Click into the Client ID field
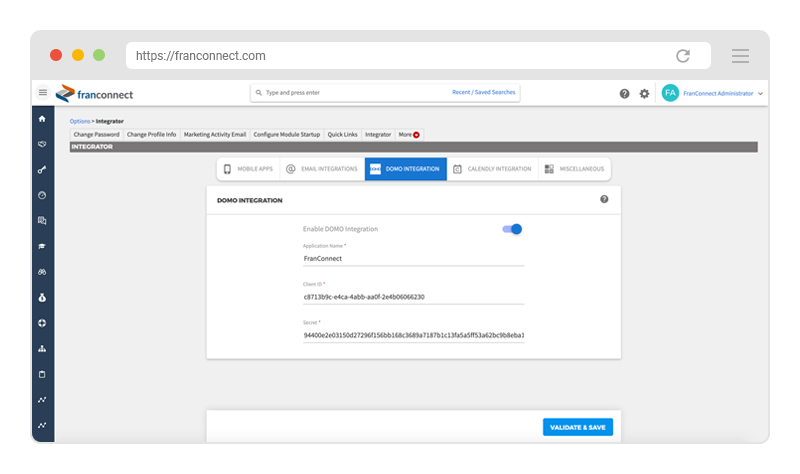Viewport: 800px width, 474px height. pyautogui.click(x=413, y=297)
